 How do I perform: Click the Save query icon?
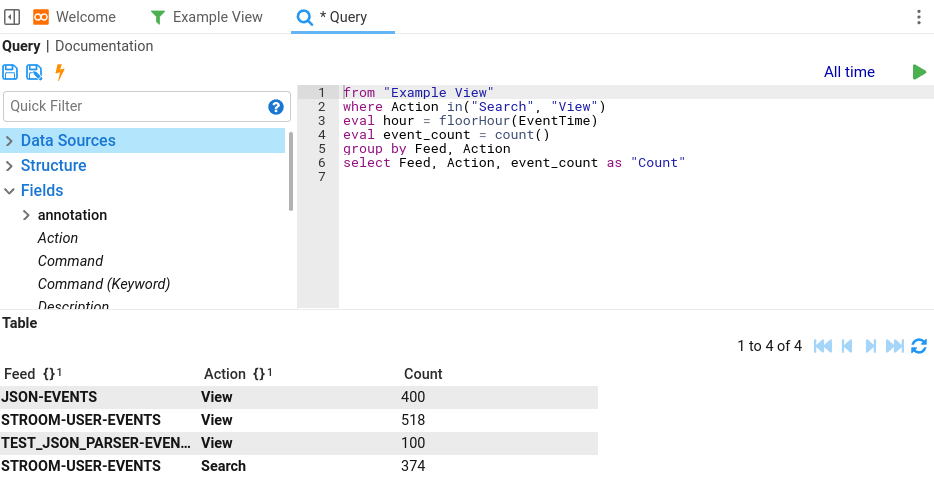click(x=10, y=72)
